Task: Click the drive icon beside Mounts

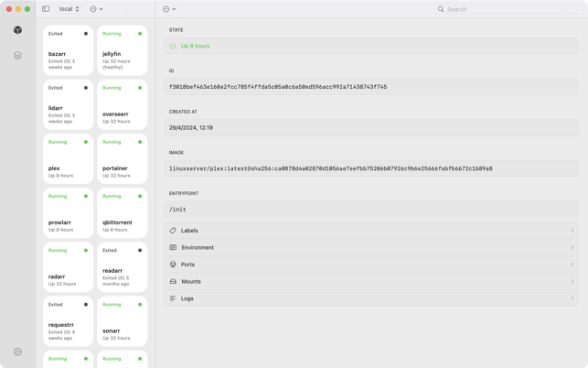Action: (x=173, y=281)
